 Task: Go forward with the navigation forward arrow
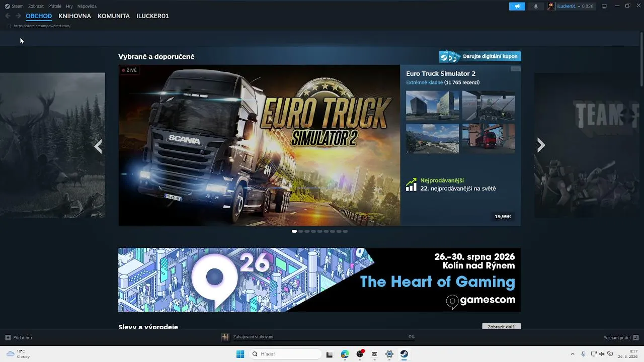(x=18, y=16)
